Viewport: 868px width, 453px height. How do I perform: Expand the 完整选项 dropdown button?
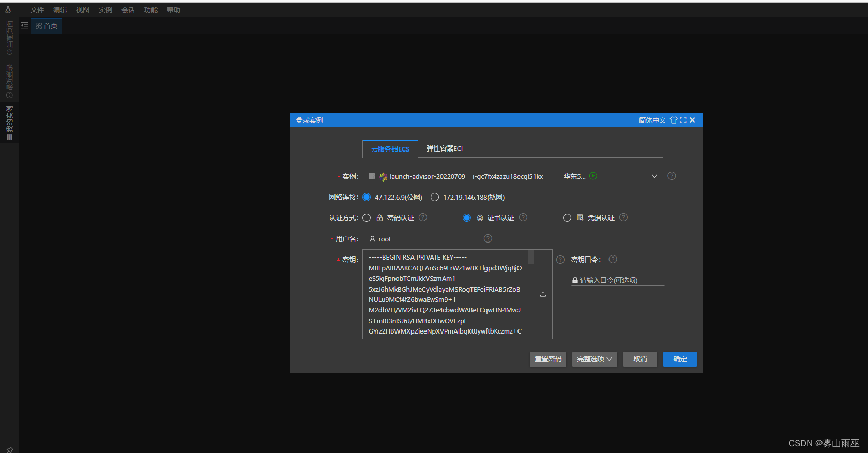(x=595, y=359)
